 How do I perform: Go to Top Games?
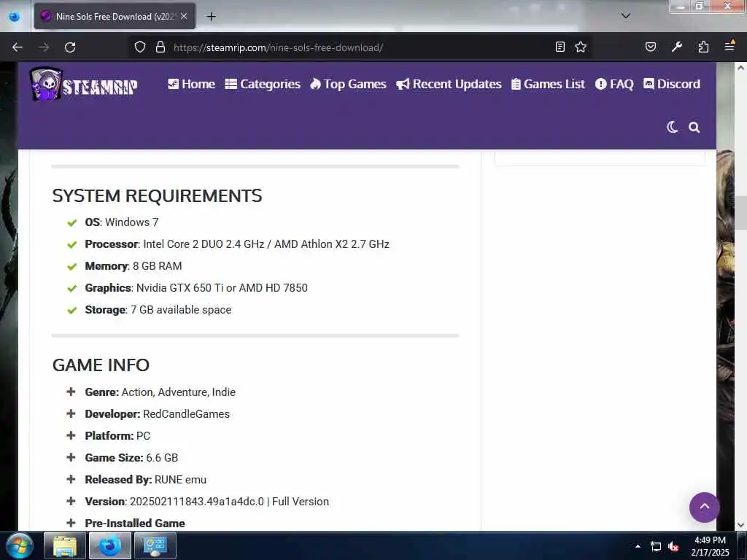(348, 85)
